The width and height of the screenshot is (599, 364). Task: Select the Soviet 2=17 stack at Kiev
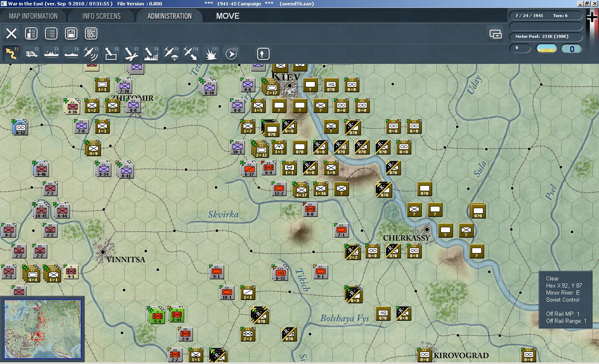[x=272, y=87]
